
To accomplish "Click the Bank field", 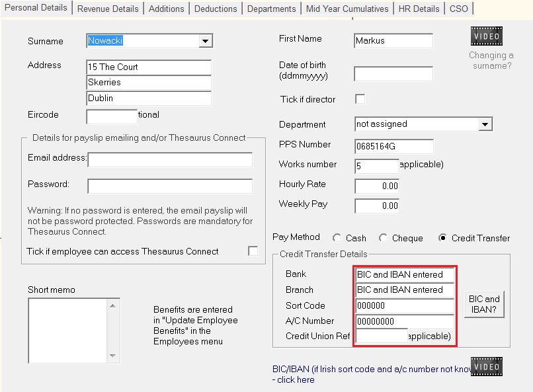I will 405,275.
